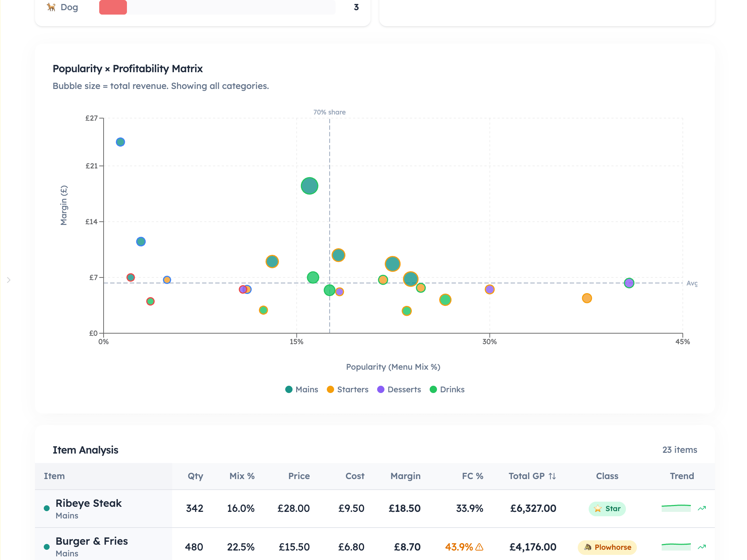
Task: Sort by the Cost column header
Action: 355,476
